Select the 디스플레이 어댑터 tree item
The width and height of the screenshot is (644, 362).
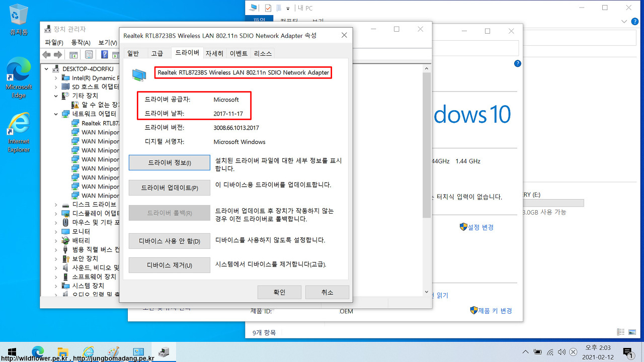(91, 213)
